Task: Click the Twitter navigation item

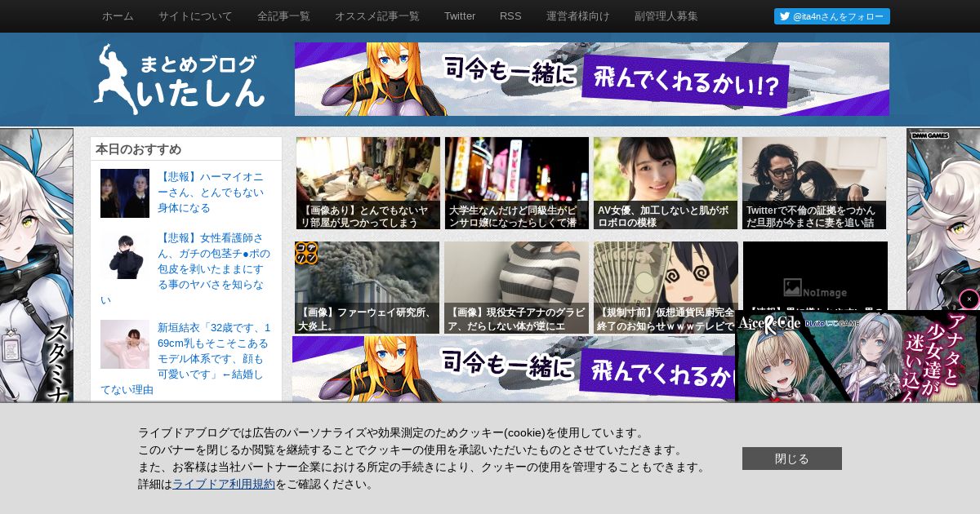Action: coord(460,16)
